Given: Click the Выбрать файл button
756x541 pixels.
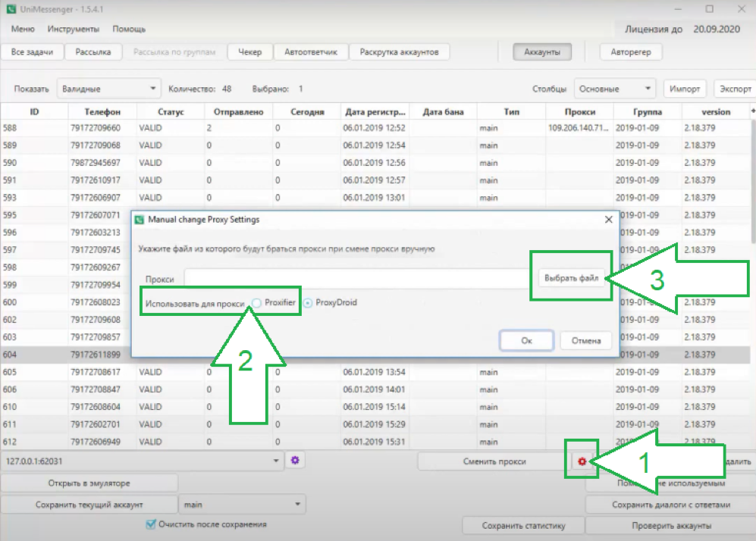Looking at the screenshot, I should [571, 278].
